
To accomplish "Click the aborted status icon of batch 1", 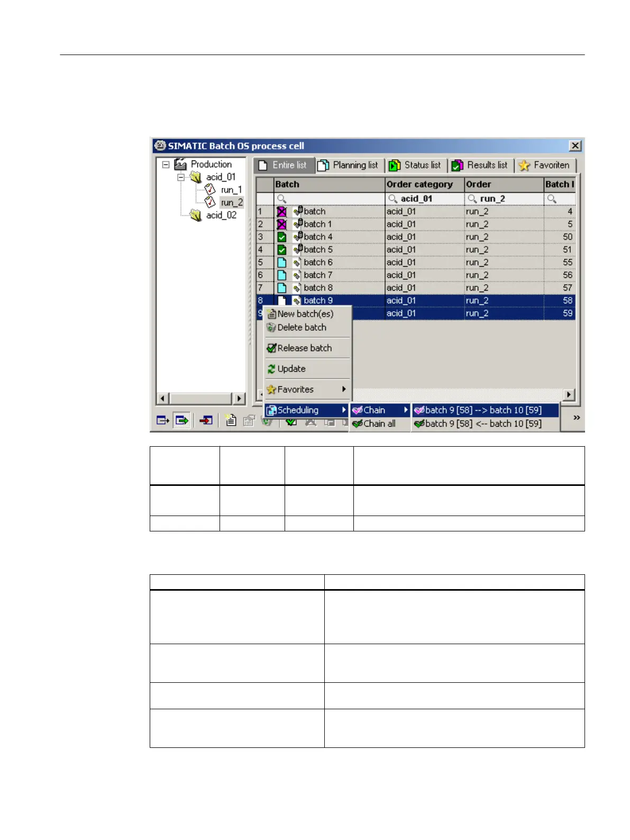I will [x=281, y=224].
